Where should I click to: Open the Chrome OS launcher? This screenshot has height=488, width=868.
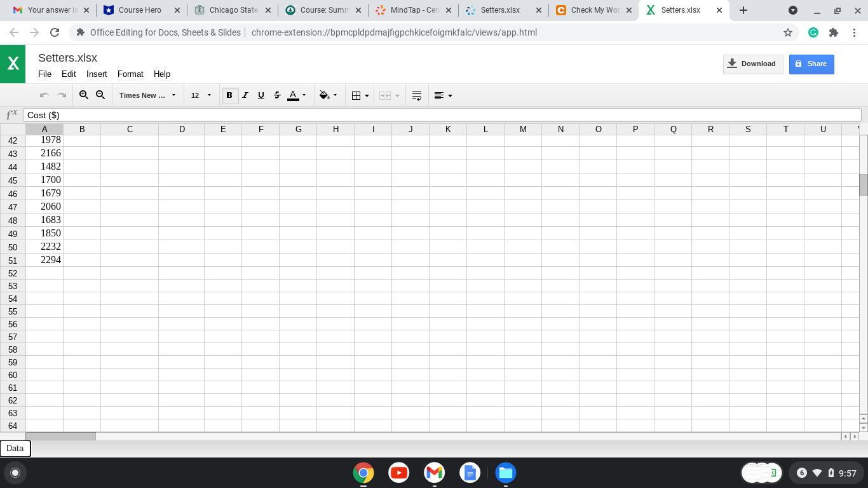[15, 473]
